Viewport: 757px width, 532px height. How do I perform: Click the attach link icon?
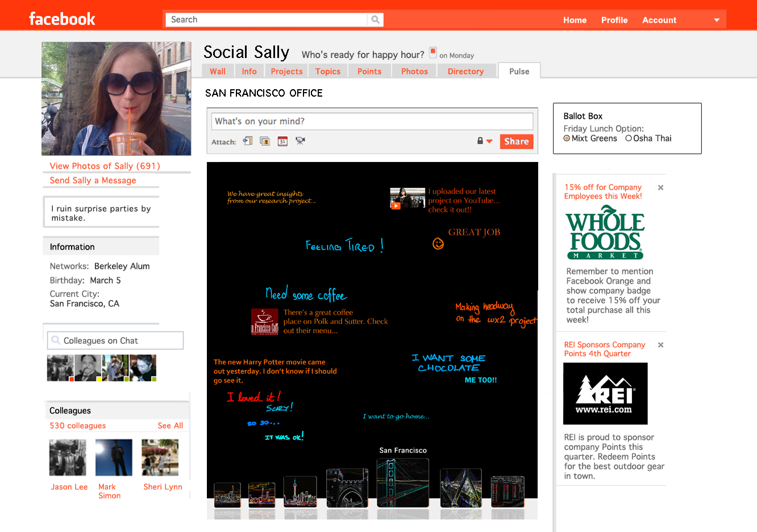248,141
